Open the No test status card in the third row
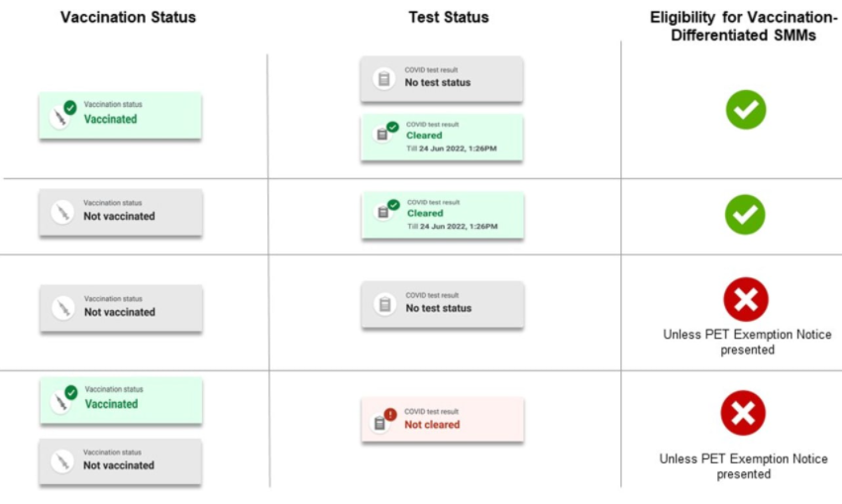 442,304
